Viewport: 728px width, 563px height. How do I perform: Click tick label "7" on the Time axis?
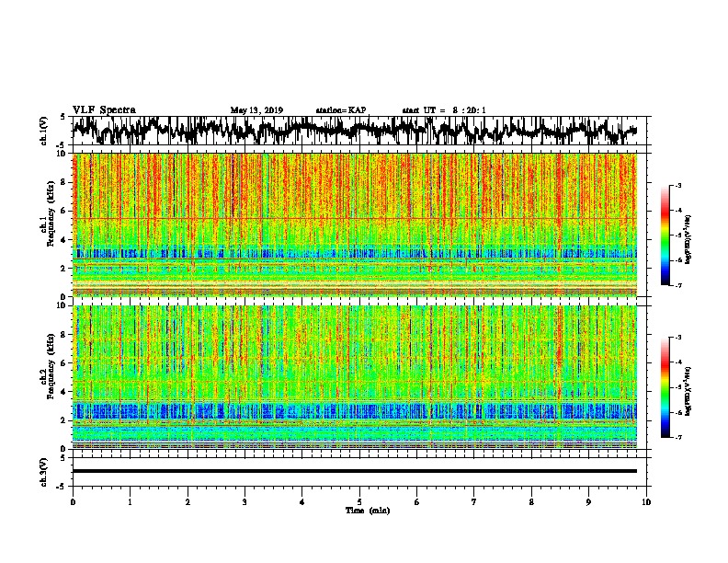click(474, 502)
